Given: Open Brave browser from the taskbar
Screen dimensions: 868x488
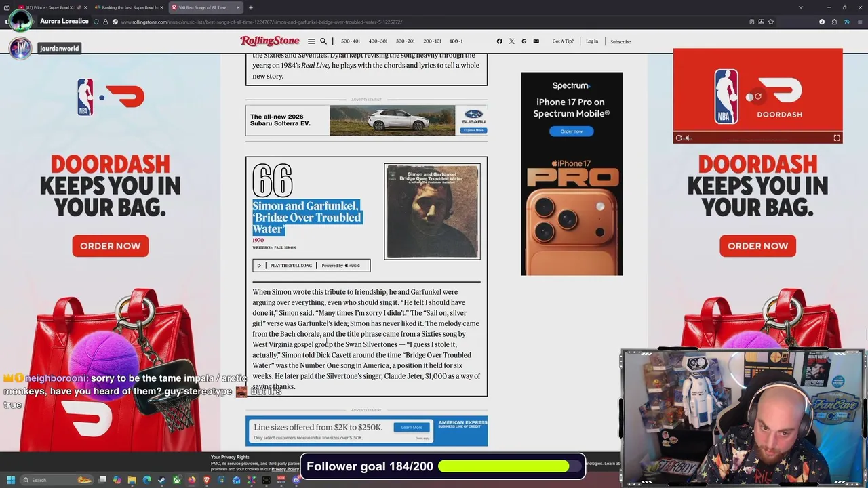Looking at the screenshot, I should coord(207,480).
